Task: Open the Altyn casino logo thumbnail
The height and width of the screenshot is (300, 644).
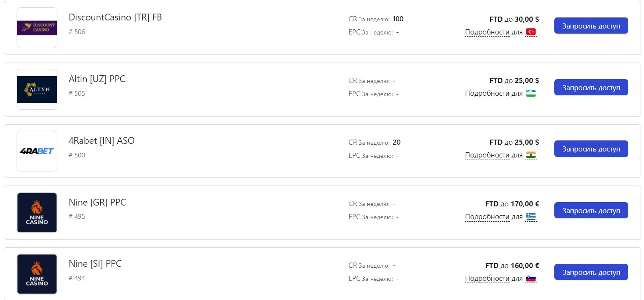Action: pyautogui.click(x=37, y=89)
